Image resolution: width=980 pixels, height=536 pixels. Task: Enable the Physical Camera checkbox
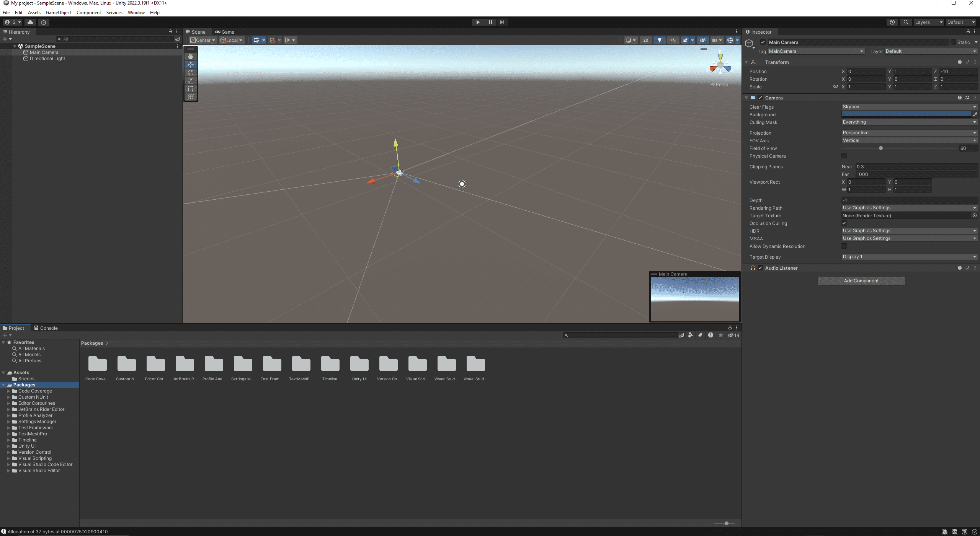(x=844, y=155)
